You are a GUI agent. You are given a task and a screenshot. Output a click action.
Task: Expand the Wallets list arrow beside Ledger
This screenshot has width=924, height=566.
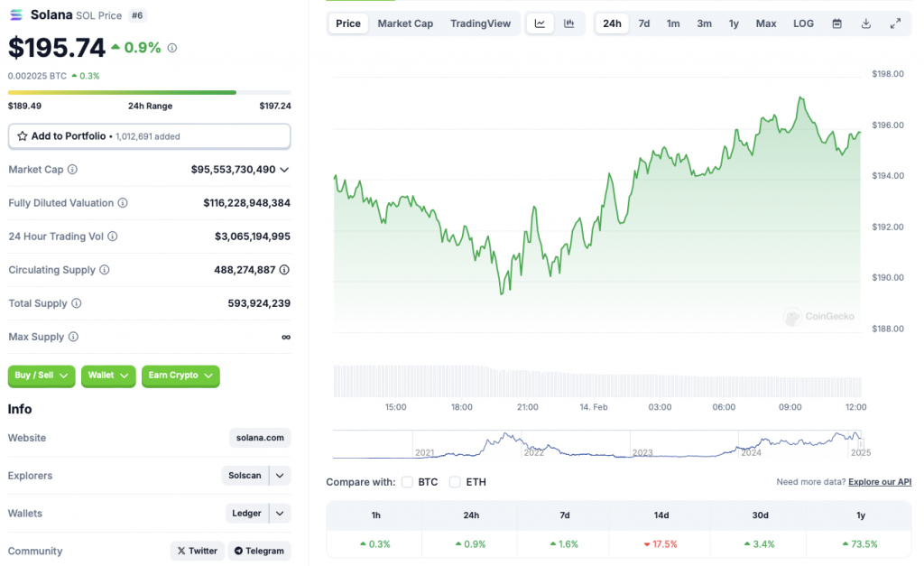coord(280,514)
